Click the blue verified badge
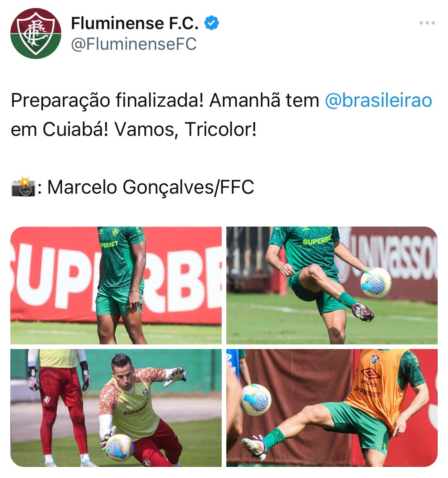The image size is (448, 478). coord(211,23)
